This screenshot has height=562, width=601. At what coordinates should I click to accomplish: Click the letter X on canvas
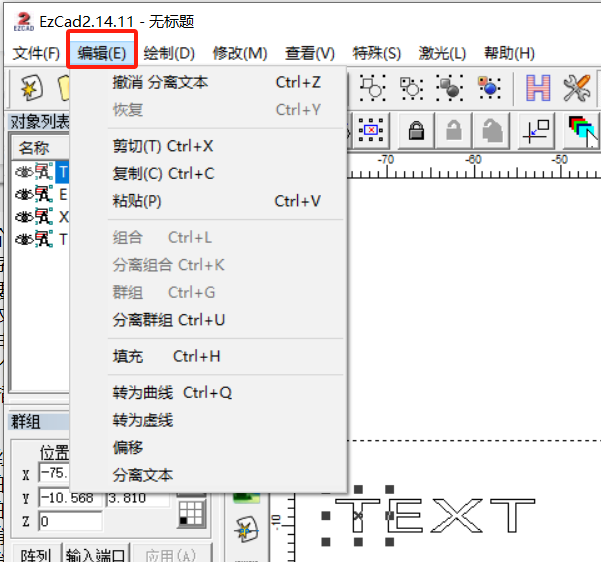[456, 515]
